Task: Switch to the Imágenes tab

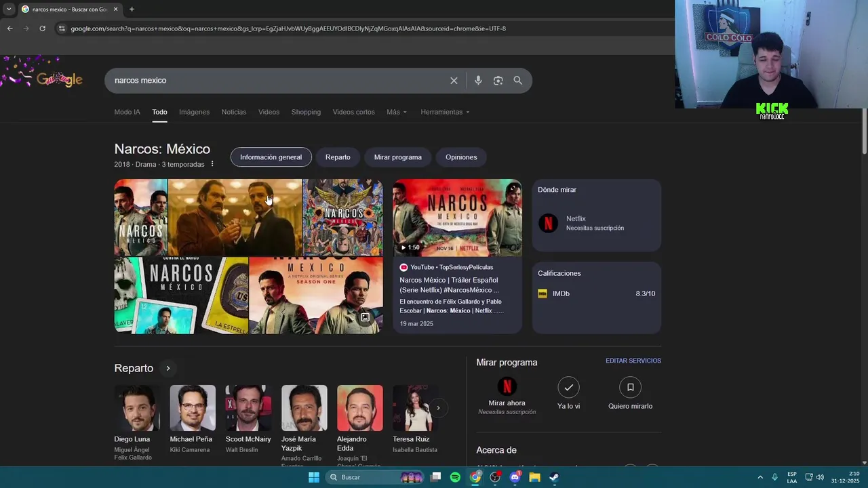Action: pos(194,112)
